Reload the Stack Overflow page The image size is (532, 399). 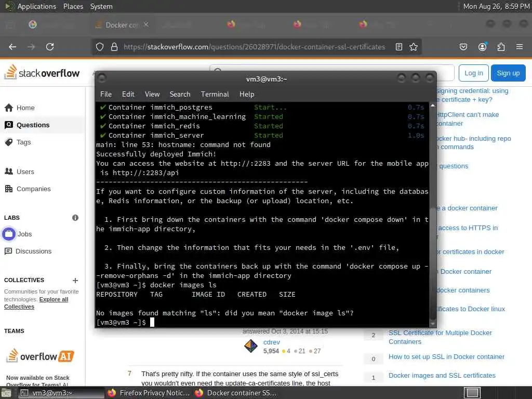[50, 47]
